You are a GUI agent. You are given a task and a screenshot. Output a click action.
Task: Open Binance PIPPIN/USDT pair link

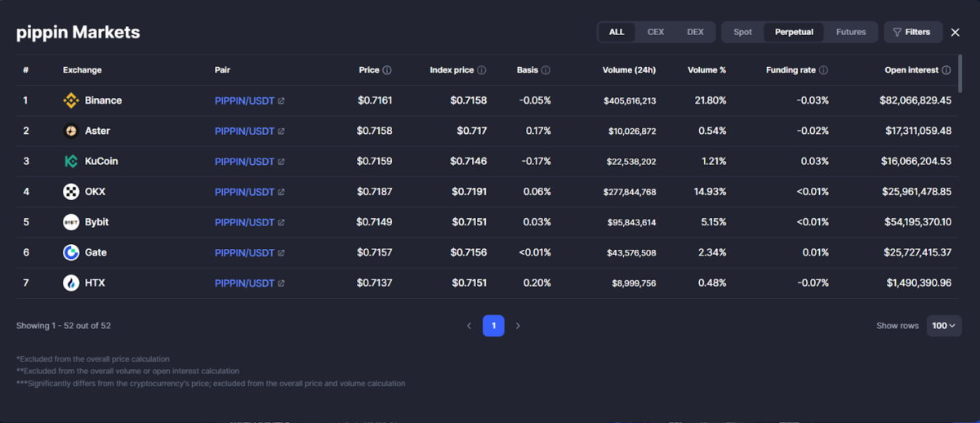coord(244,100)
